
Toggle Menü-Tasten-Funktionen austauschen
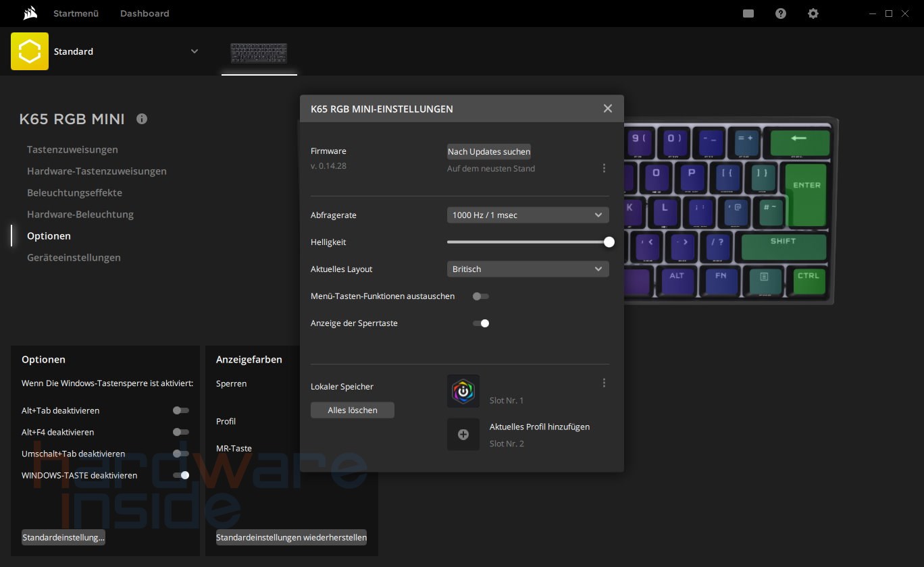click(480, 296)
